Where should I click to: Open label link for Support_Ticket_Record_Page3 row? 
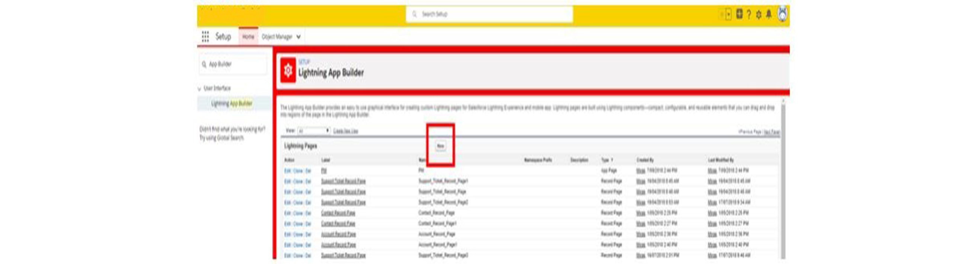343,256
